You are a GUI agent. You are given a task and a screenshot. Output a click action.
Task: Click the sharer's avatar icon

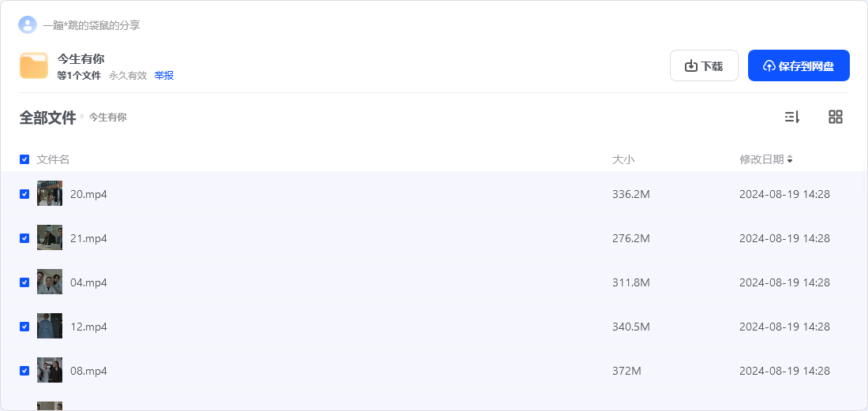point(28,25)
